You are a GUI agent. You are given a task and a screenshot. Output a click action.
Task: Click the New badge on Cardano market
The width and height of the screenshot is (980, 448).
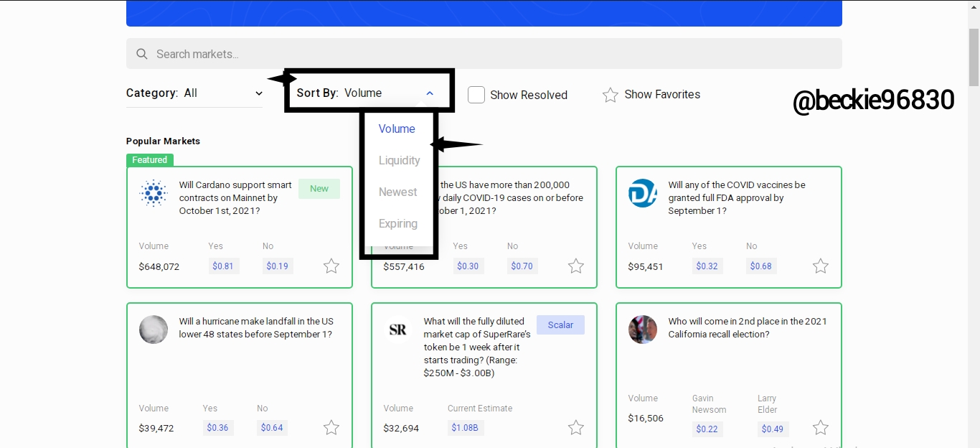click(x=319, y=189)
